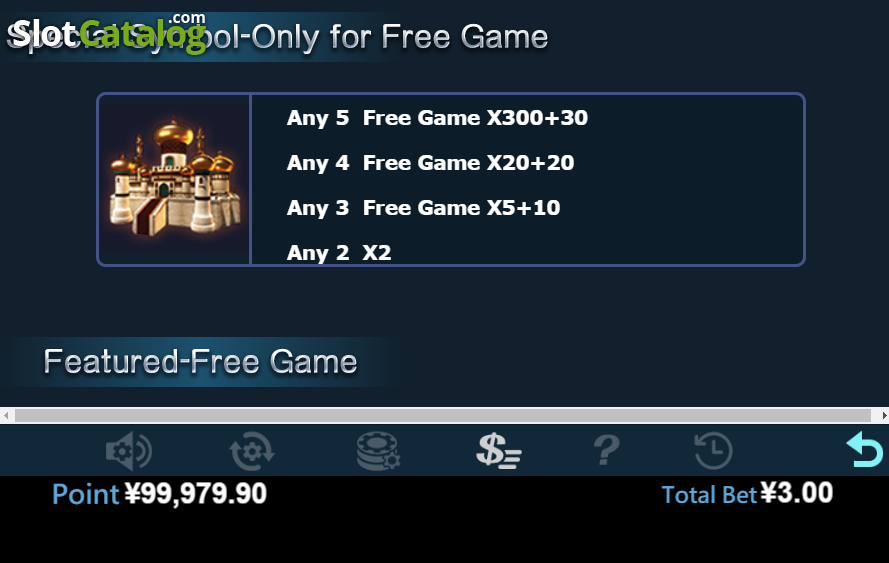Click the Point ¥99,979.90 balance
Screen dimensions: 889x563
(159, 494)
